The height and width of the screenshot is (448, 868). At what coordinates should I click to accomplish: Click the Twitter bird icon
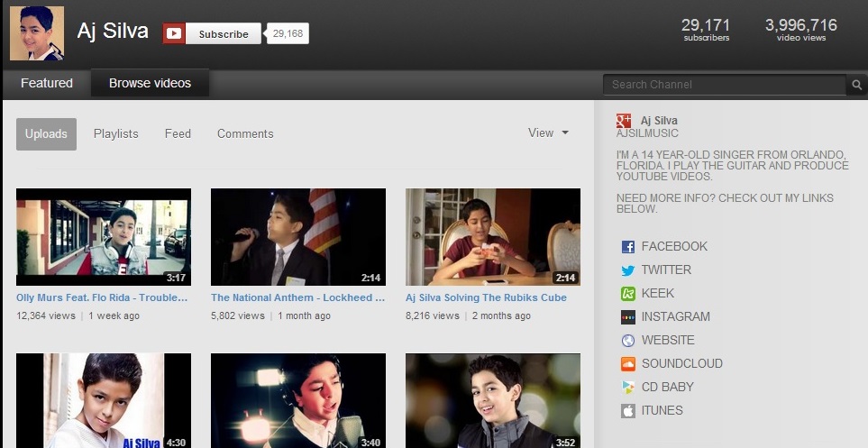tap(628, 270)
